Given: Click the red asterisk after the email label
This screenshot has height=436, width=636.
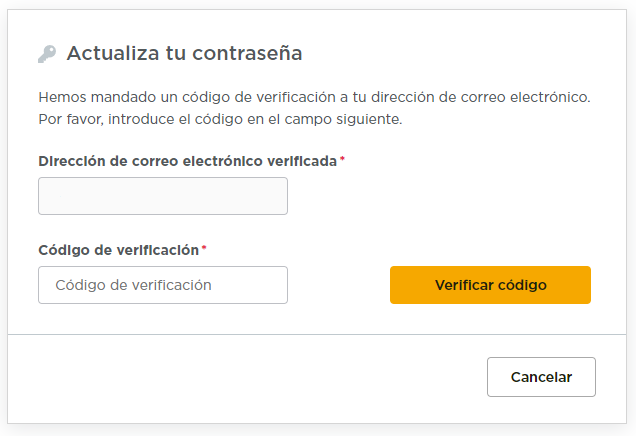Looking at the screenshot, I should [343, 159].
